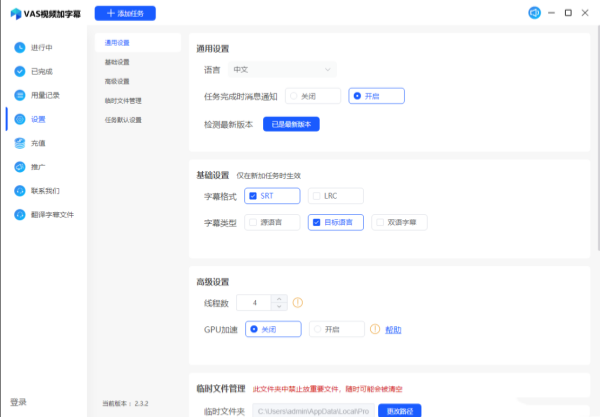
Task: Click the 用量记录 list icon
Action: [20, 95]
